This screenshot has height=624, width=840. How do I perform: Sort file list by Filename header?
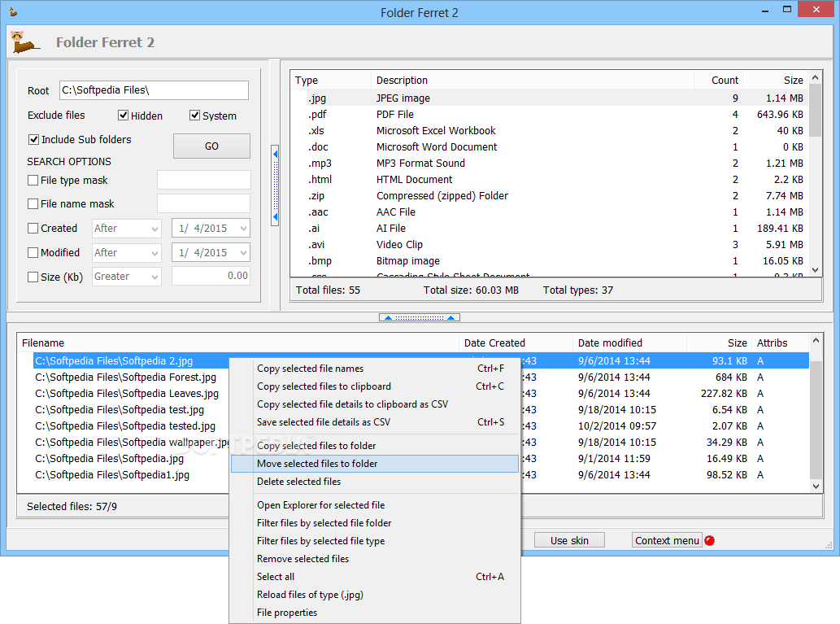tap(238, 343)
